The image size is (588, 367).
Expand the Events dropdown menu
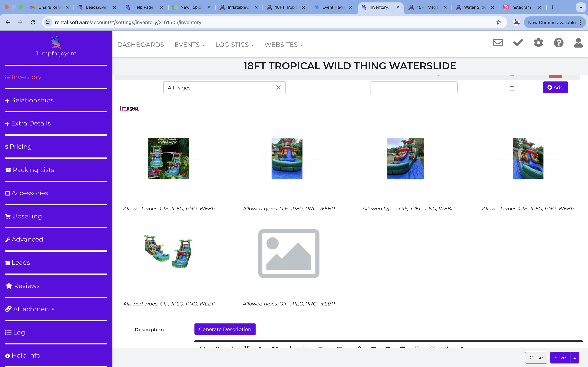190,45
